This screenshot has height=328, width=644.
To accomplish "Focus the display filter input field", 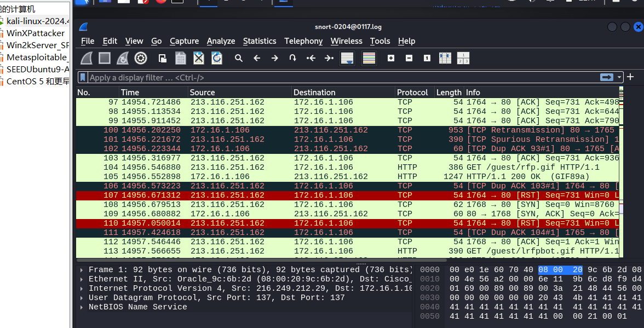I will pos(343,77).
